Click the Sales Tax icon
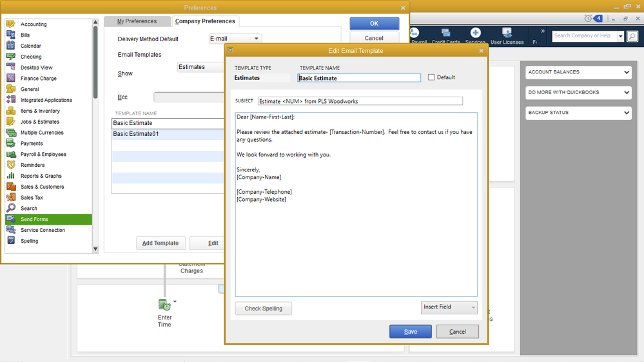This screenshot has height=362, width=644. 11,197
